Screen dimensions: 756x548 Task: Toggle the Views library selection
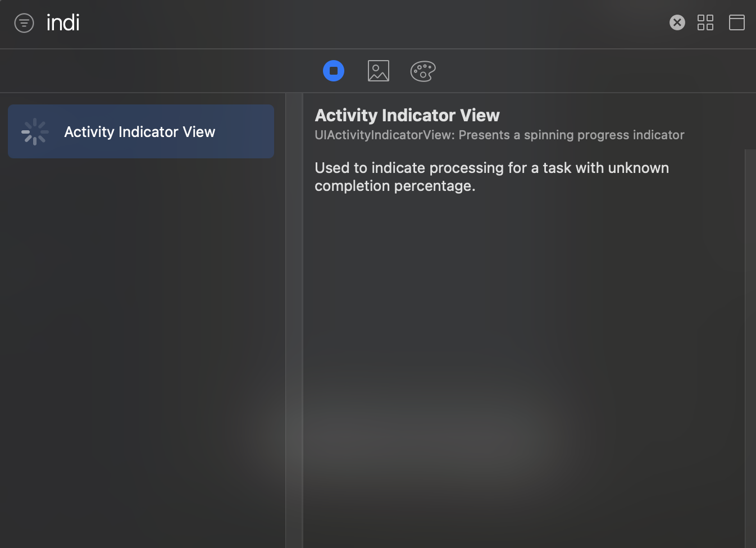pos(333,70)
